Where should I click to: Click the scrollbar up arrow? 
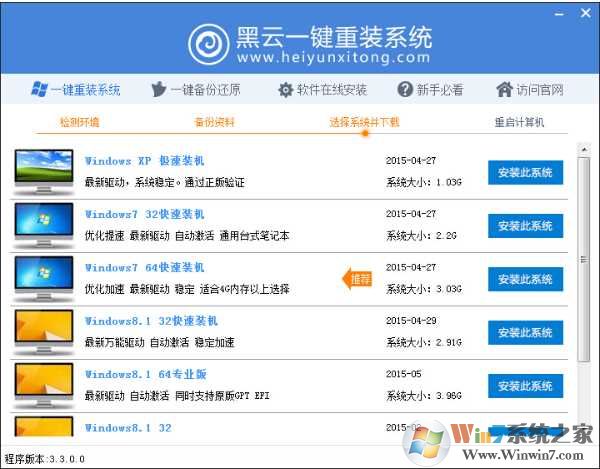584,149
